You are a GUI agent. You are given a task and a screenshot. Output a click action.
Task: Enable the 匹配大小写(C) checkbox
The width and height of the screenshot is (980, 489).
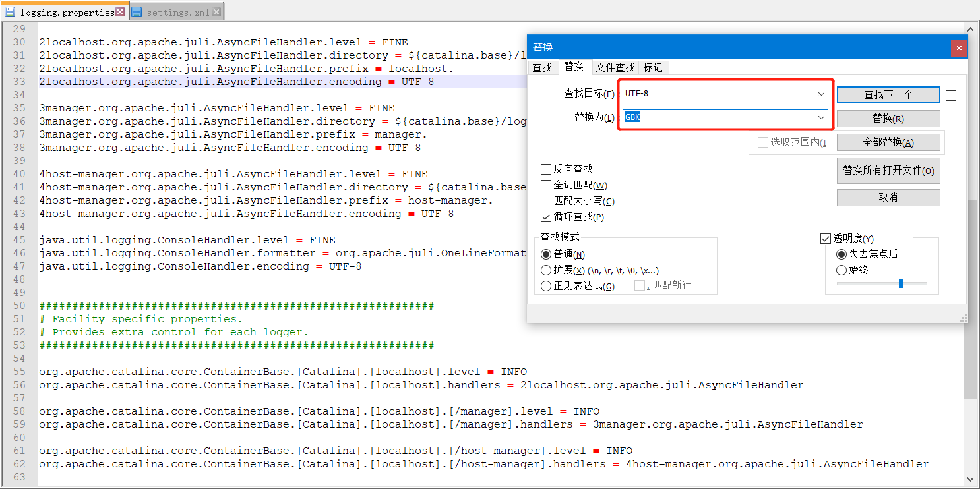(546, 201)
